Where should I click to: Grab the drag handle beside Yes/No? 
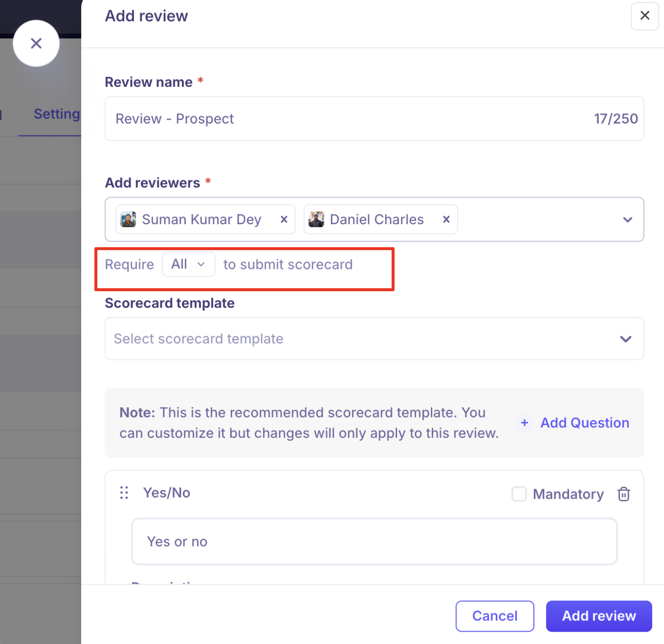tap(124, 493)
